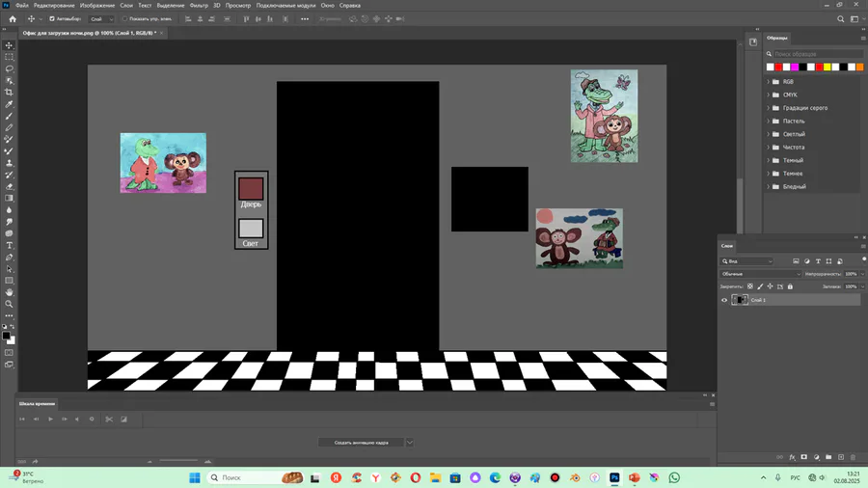Go to Photoshop Home screen

coord(13,19)
